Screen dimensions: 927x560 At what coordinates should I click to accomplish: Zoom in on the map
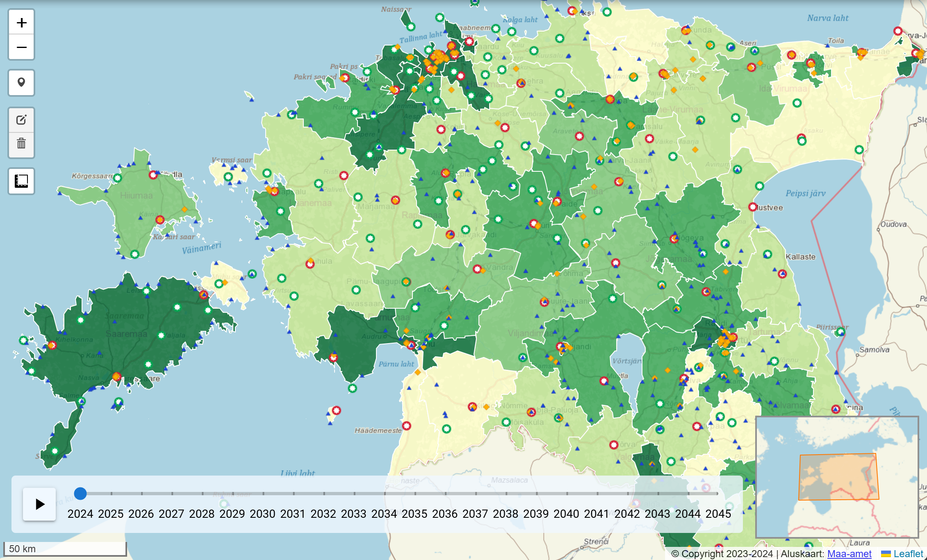(x=21, y=23)
